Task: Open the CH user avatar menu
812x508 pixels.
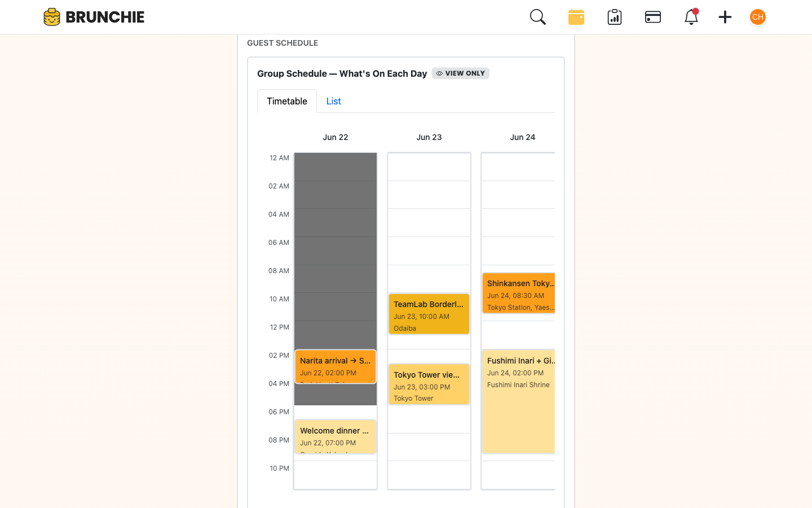Action: [x=758, y=17]
